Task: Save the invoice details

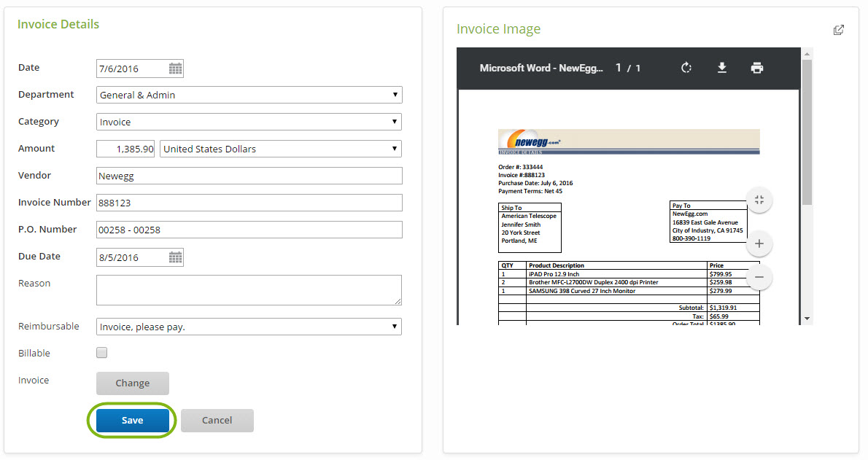Action: (132, 420)
